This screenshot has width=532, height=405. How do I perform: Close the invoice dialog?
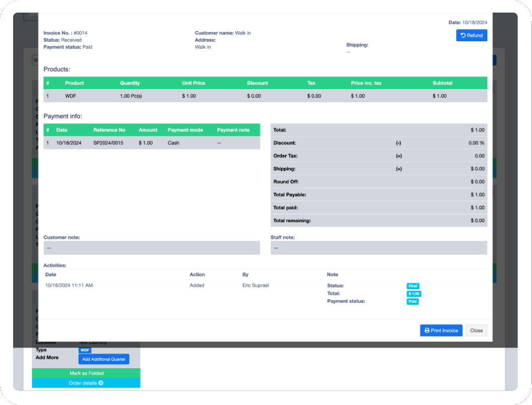point(476,330)
